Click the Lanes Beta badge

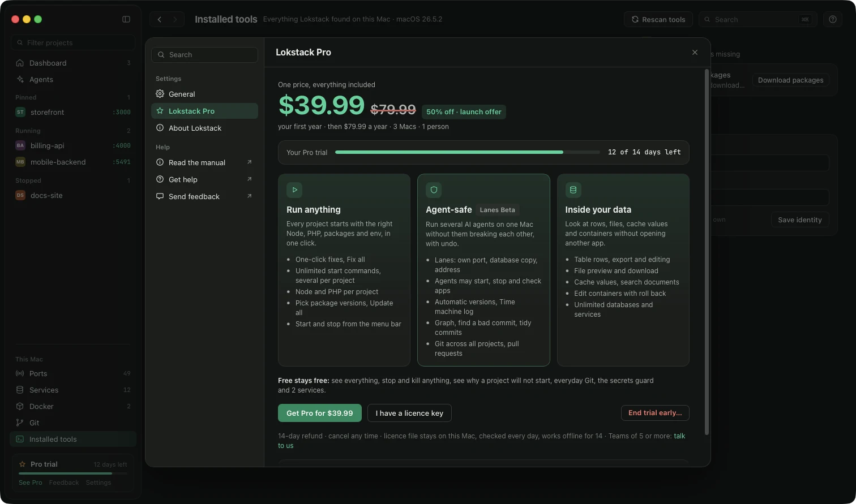click(497, 210)
